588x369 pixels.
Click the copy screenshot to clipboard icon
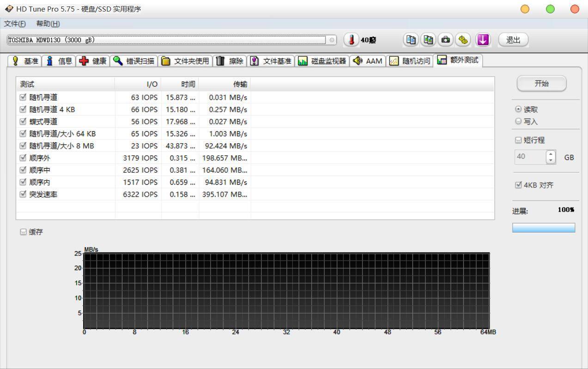[x=428, y=40]
